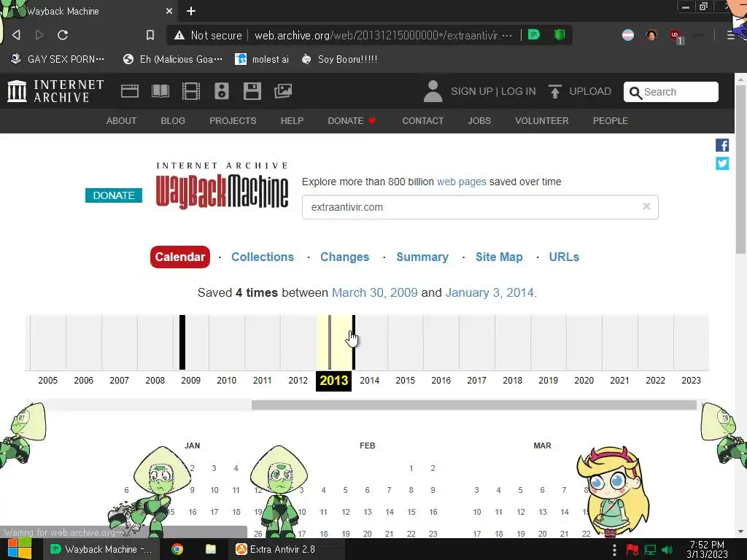The width and height of the screenshot is (747, 560).
Task: Reload the page
Action: tap(63, 35)
